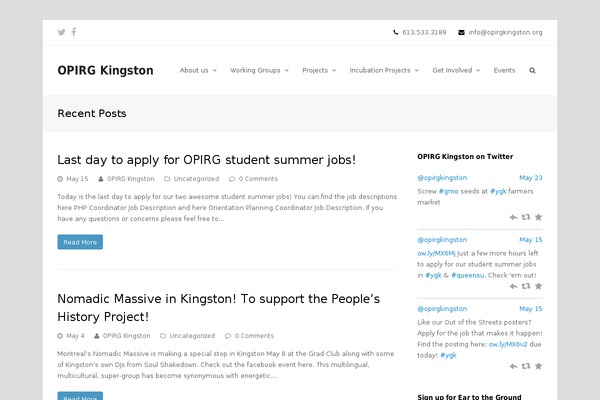This screenshot has width=600, height=400.
Task: Expand the About us menu
Action: point(198,70)
